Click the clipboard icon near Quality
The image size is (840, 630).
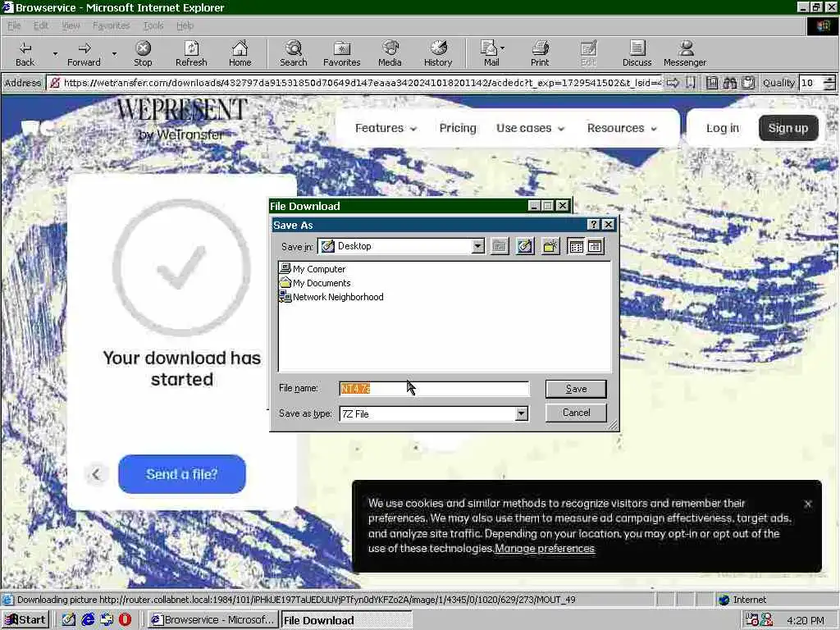tap(748, 83)
